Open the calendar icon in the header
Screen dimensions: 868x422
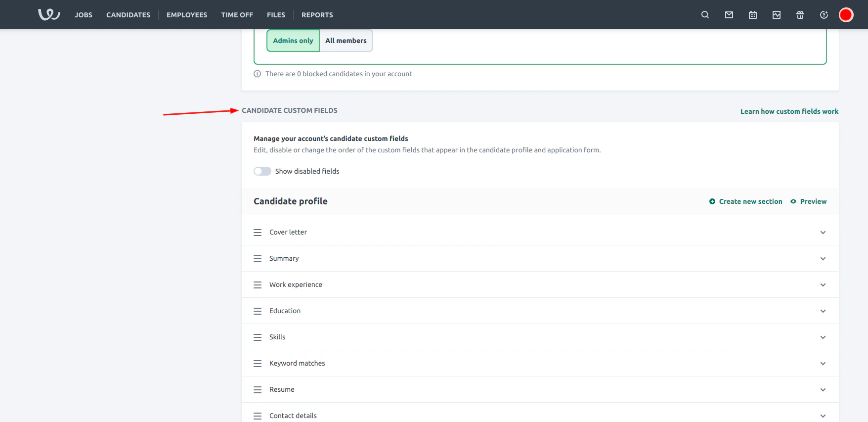coord(753,15)
